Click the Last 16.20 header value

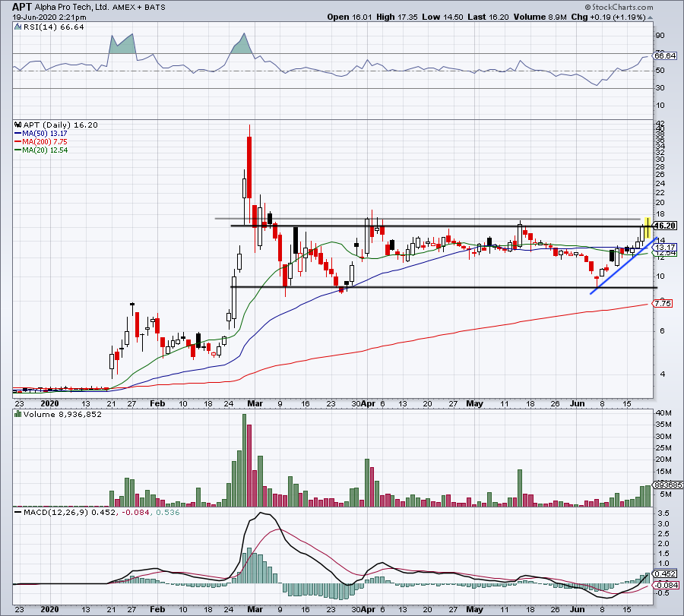(x=488, y=17)
